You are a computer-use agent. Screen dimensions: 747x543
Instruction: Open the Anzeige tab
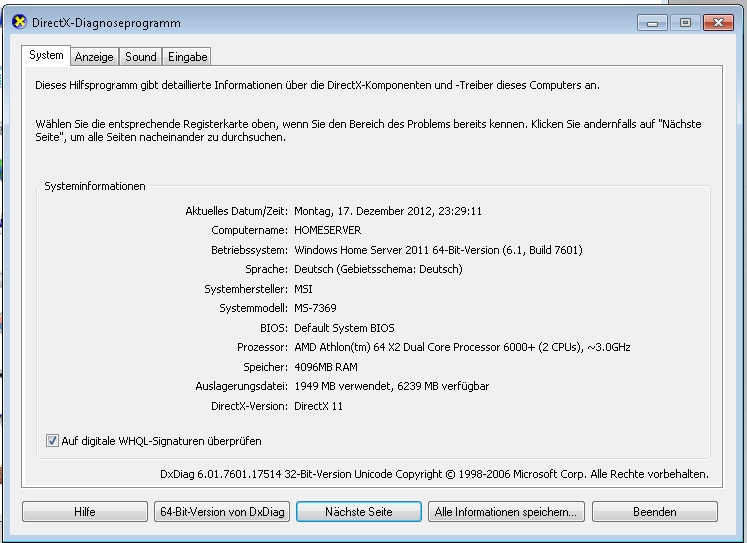click(x=94, y=57)
